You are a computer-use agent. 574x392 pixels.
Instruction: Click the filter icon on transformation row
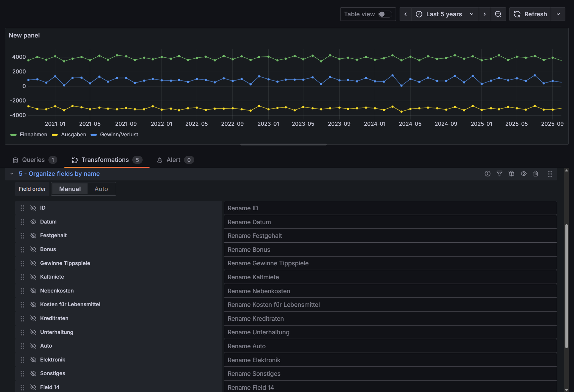499,174
